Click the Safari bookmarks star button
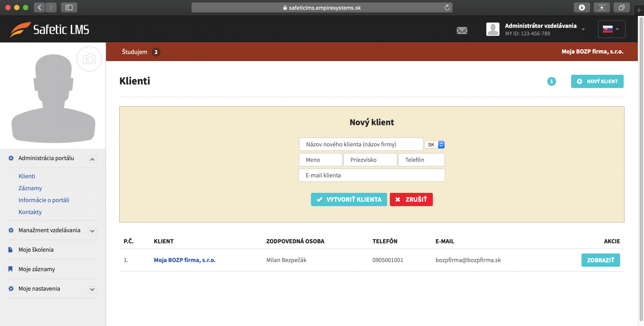Screen dimensions: 644x326 click(602, 8)
